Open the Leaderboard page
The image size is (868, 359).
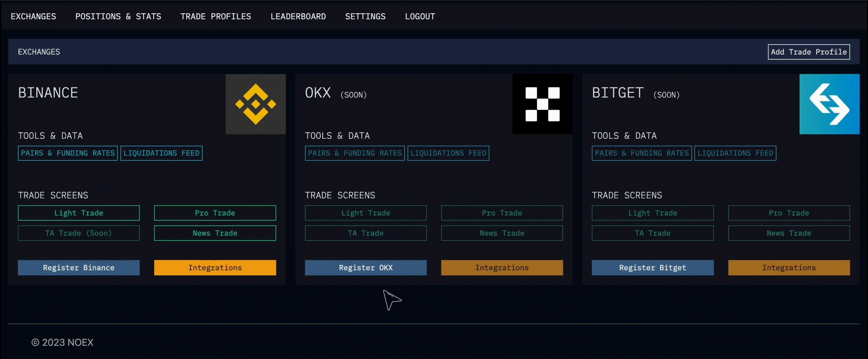(x=298, y=17)
